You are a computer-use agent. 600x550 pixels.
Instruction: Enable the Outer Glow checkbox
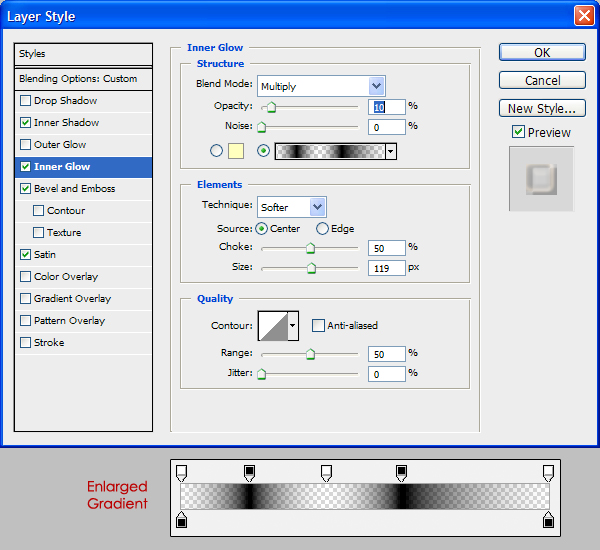[25, 145]
